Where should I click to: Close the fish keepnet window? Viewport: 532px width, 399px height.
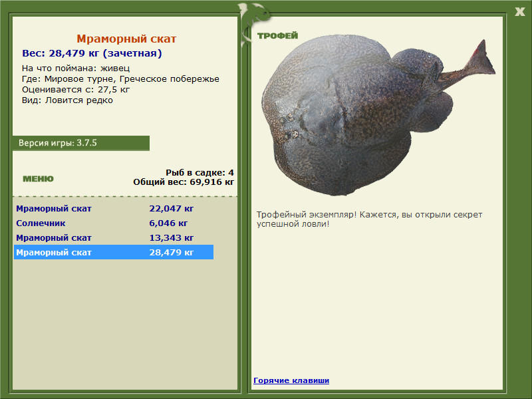point(519,12)
